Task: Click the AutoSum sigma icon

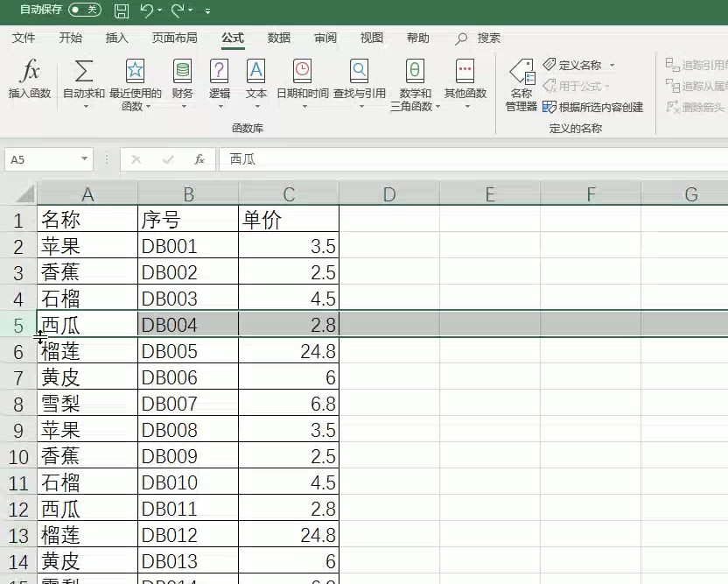Action: (84, 72)
